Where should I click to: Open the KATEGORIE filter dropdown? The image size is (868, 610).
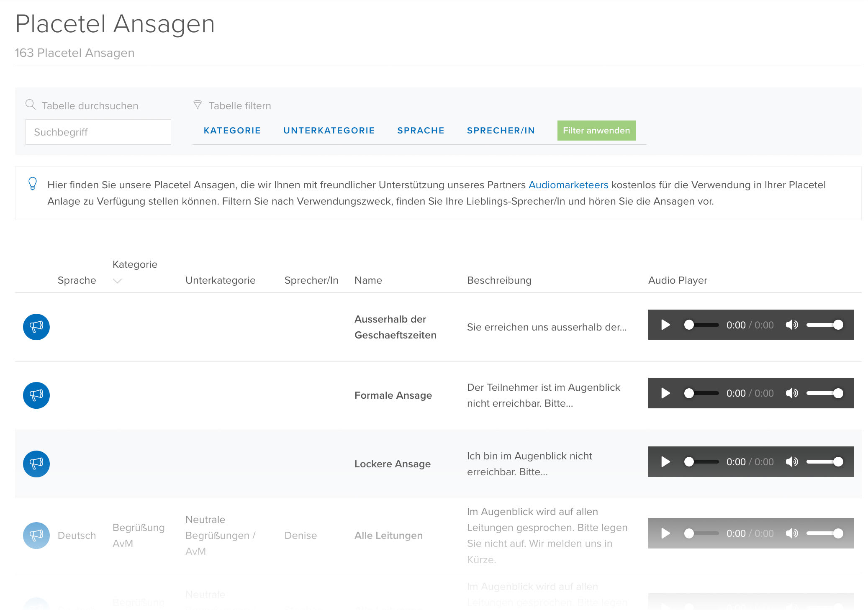tap(232, 131)
